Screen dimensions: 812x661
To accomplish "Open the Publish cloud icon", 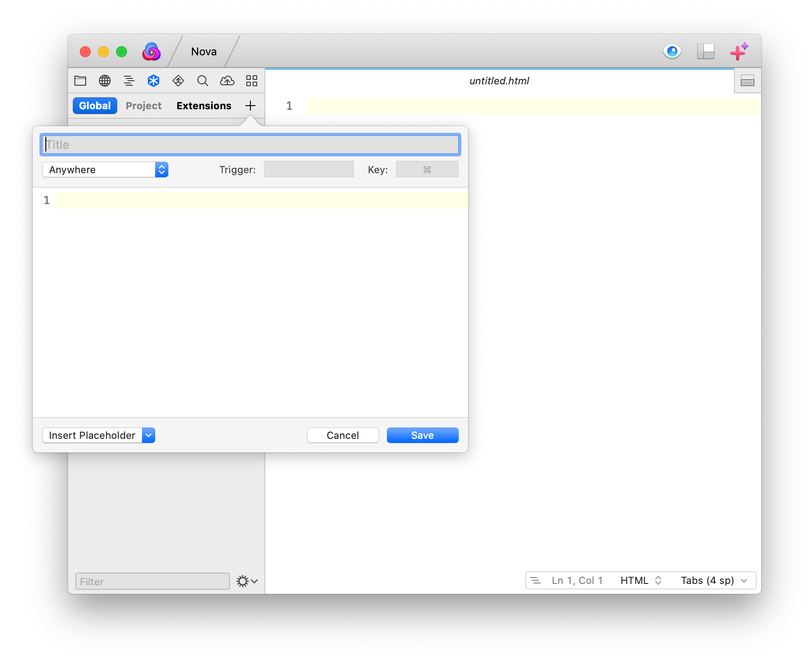I will pos(227,81).
